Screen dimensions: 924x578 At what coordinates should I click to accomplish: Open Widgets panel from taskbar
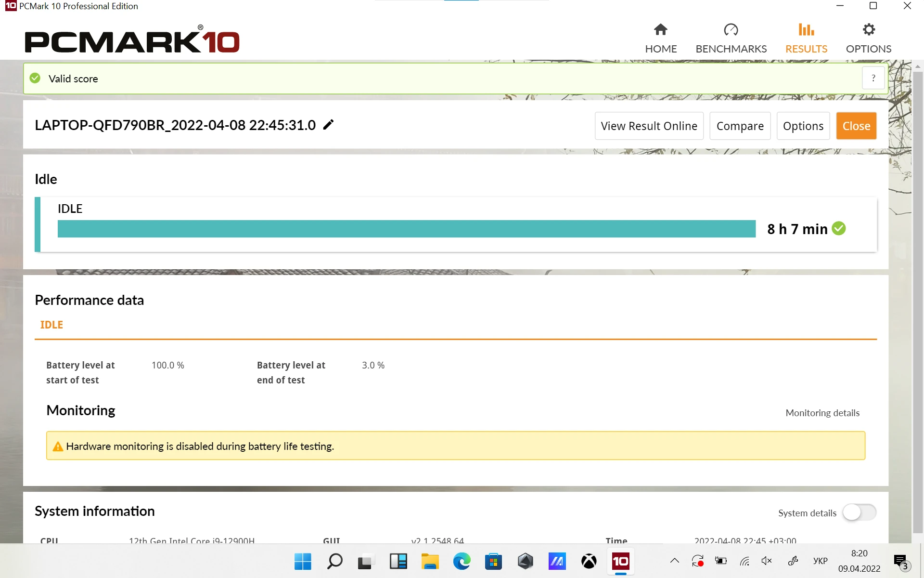398,561
